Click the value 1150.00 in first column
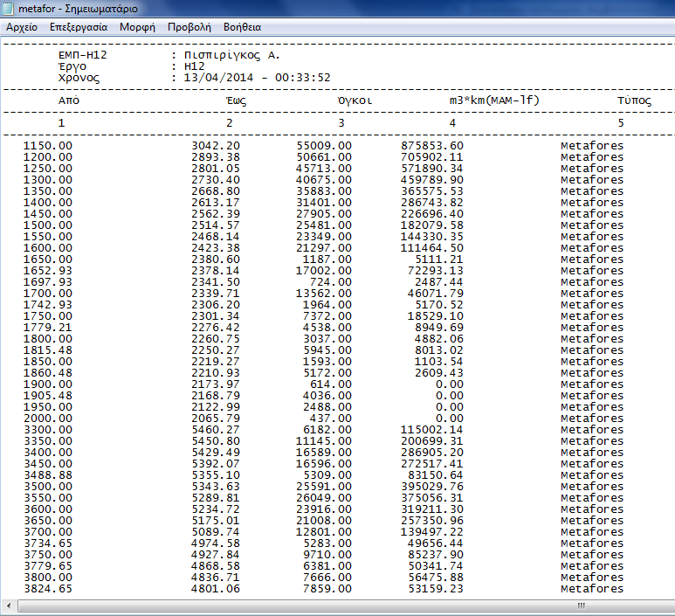 tap(48, 146)
